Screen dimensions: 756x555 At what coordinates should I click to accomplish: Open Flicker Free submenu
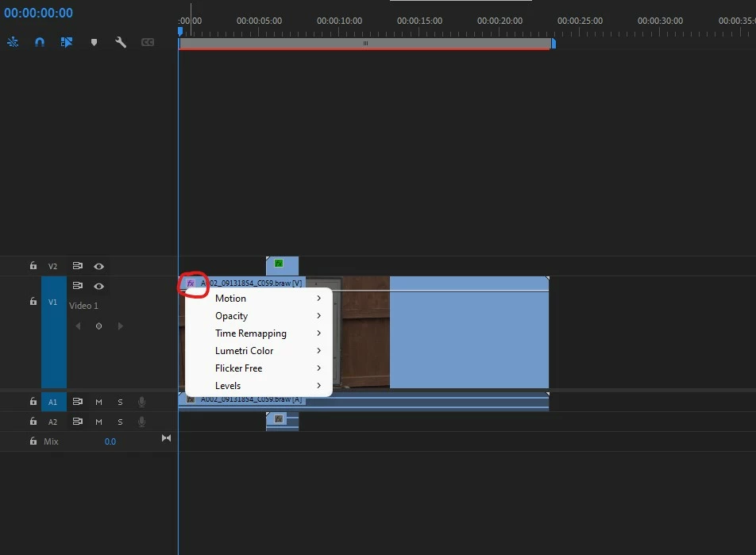click(x=259, y=368)
